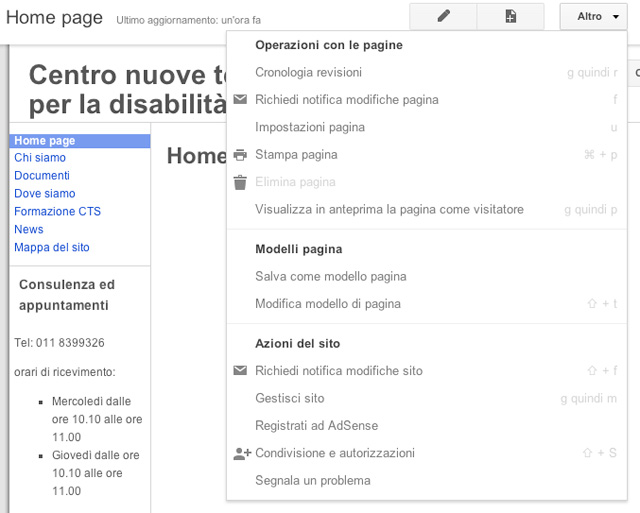640x513 pixels.
Task: Collapse the Altro dropdown menu
Action: (x=597, y=17)
